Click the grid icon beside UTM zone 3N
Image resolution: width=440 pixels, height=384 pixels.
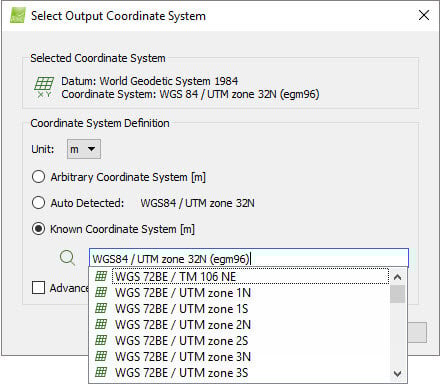point(101,356)
